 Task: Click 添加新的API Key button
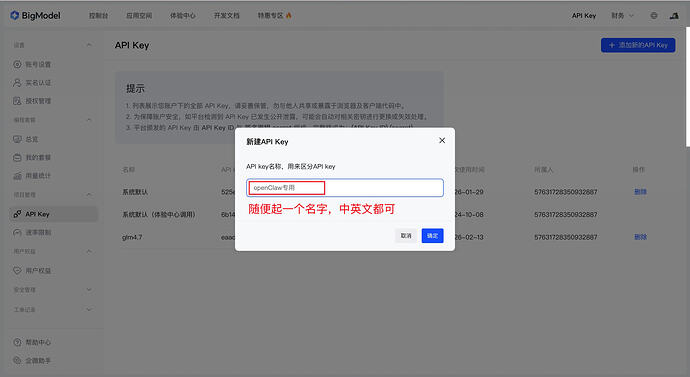[x=638, y=45]
